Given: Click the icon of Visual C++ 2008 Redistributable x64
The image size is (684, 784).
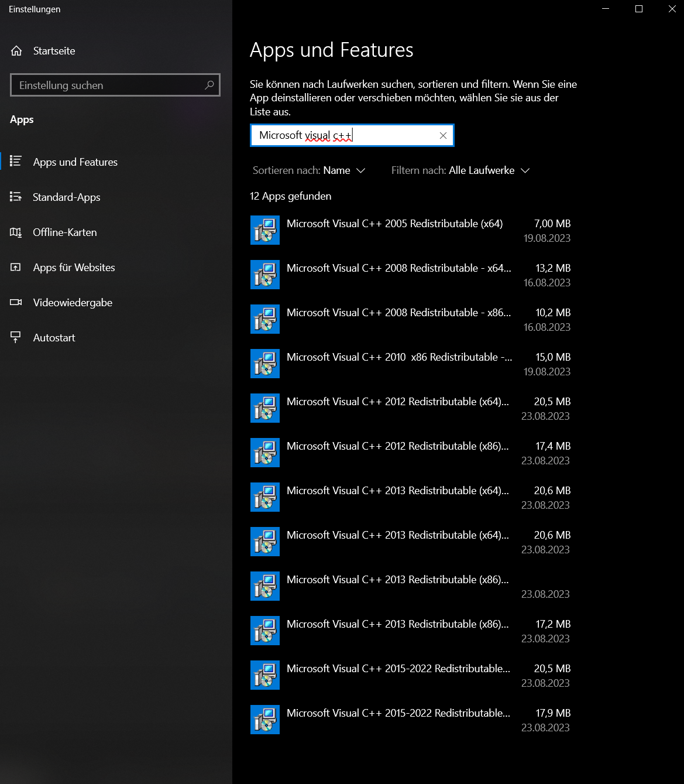Looking at the screenshot, I should (265, 275).
